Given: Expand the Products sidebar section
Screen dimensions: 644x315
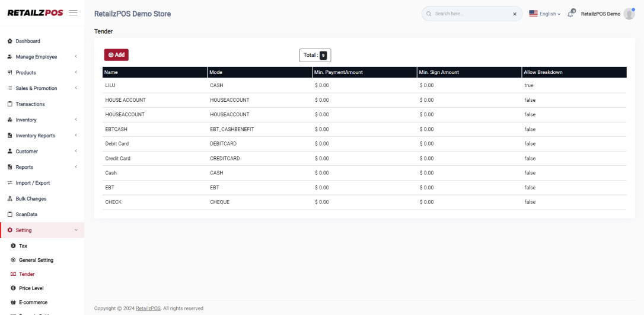Looking at the screenshot, I should (75, 73).
